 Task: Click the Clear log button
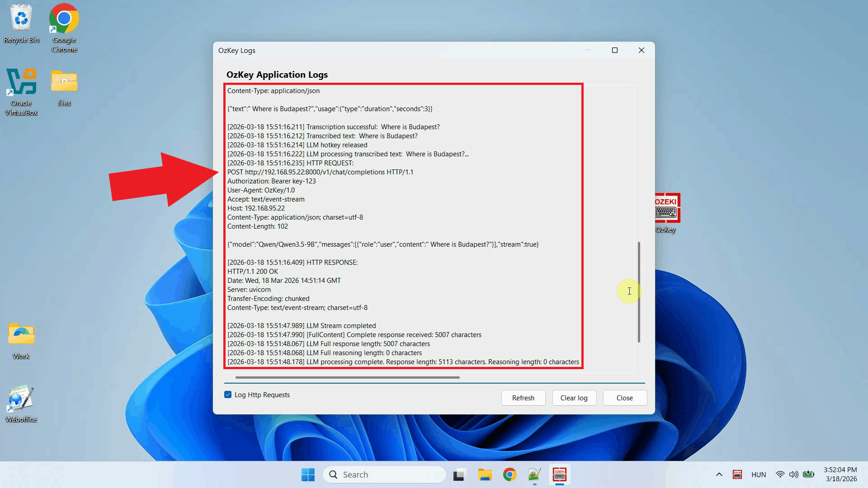coord(574,398)
